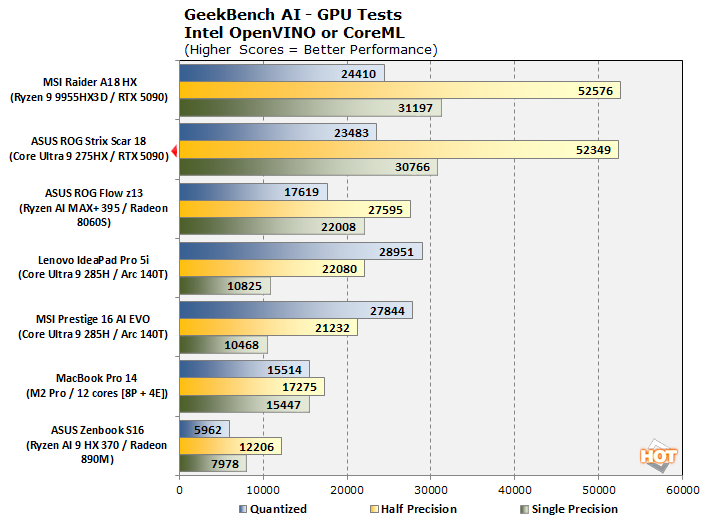
Task: Click the "Higher Scores = Better Performance" note
Action: point(311,50)
